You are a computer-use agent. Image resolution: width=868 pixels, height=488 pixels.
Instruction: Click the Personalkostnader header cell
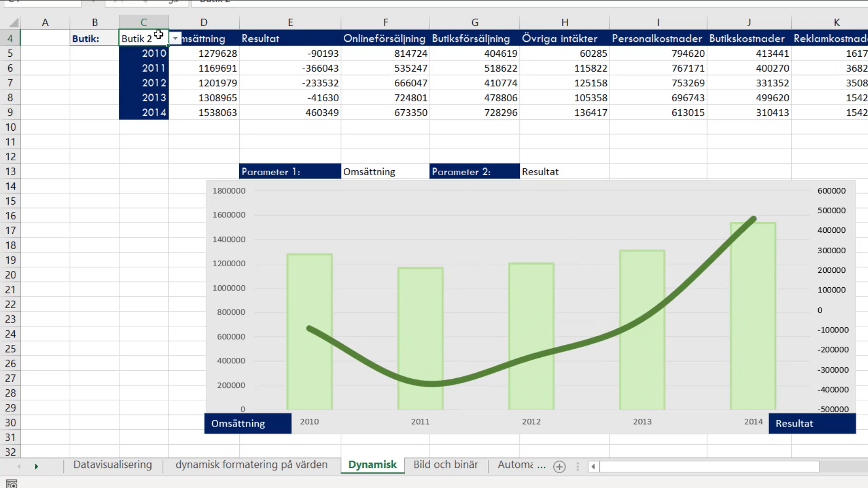658,39
